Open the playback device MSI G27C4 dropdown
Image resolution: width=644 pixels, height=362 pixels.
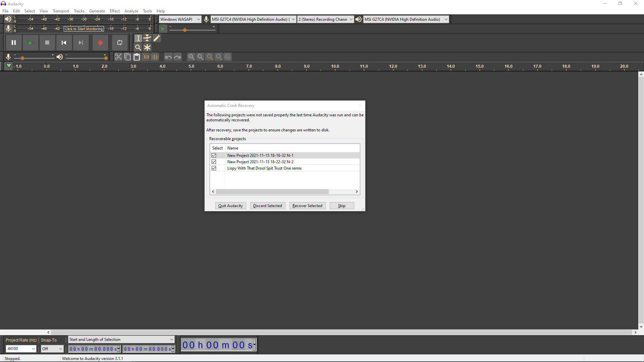[x=406, y=19]
